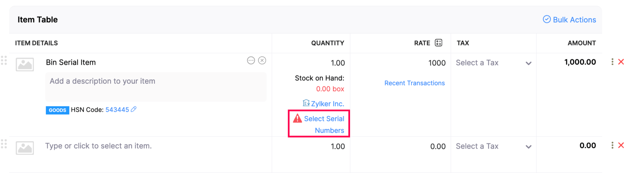View Recent Transactions
Image resolution: width=644 pixels, height=173 pixels.
coord(414,83)
